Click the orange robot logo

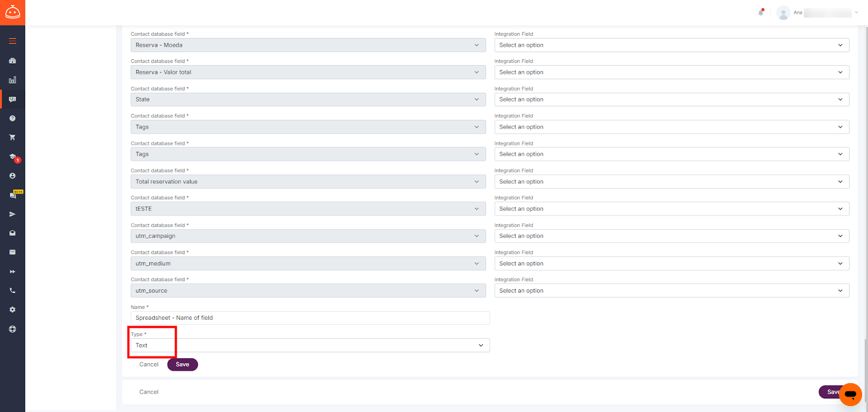click(12, 12)
